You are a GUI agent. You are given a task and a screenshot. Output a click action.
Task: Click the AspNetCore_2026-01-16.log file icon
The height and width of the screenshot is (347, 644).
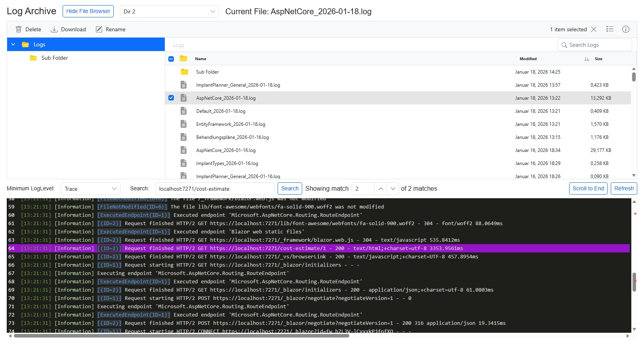(184, 150)
